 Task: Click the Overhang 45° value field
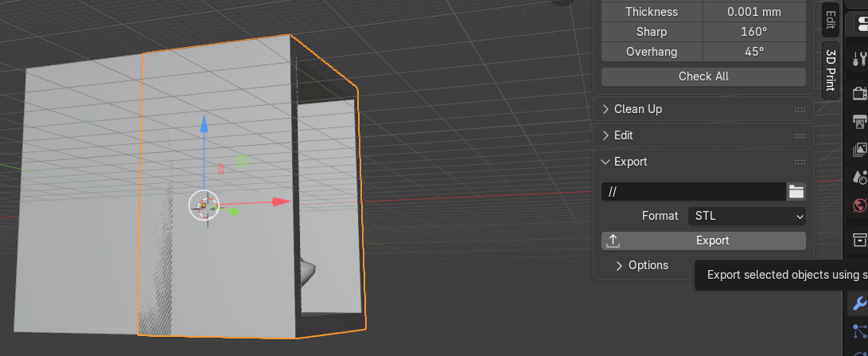(x=754, y=52)
